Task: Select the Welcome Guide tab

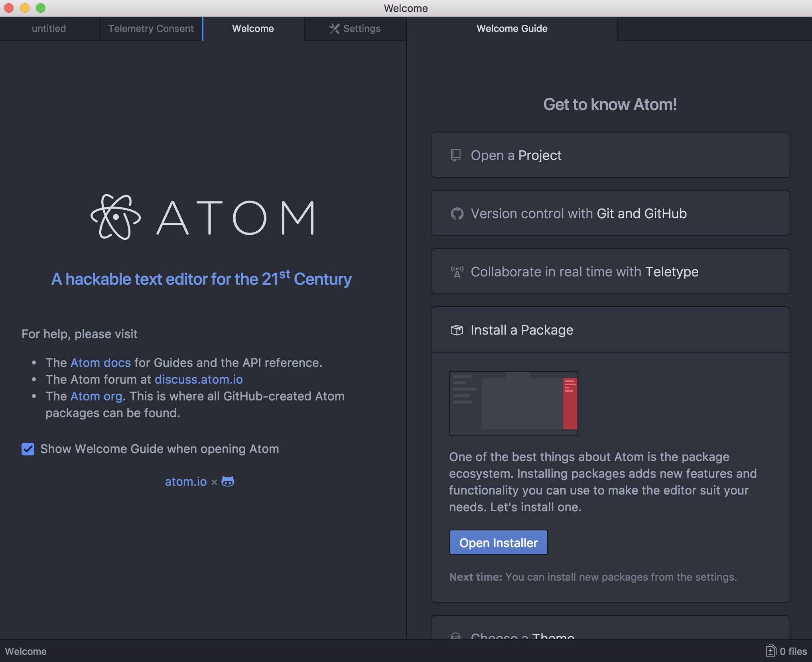Action: coord(512,29)
